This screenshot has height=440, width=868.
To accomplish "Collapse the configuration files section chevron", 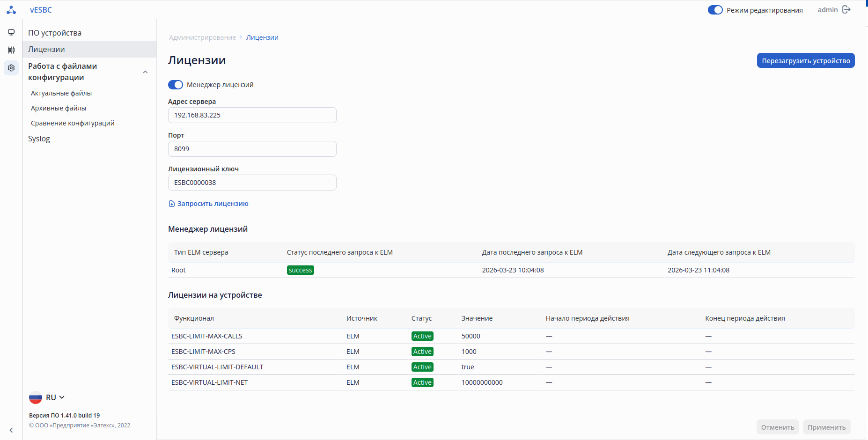I will pyautogui.click(x=145, y=72).
